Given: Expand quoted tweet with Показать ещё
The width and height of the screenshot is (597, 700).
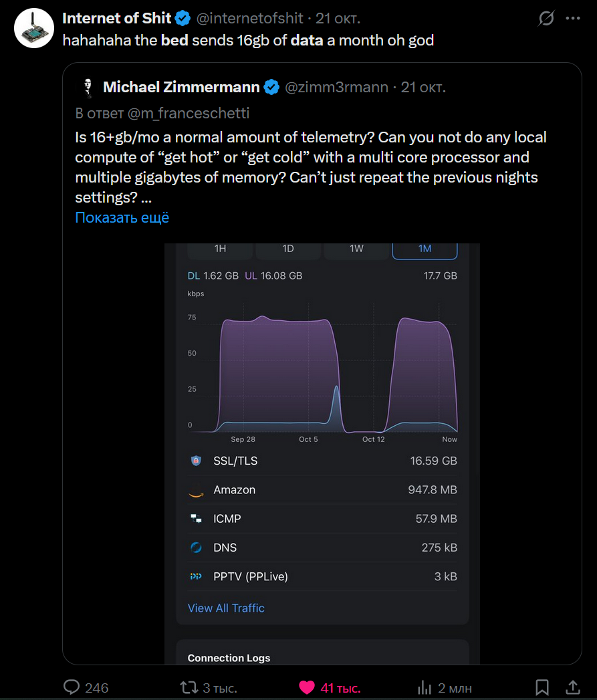Looking at the screenshot, I should click(x=122, y=218).
